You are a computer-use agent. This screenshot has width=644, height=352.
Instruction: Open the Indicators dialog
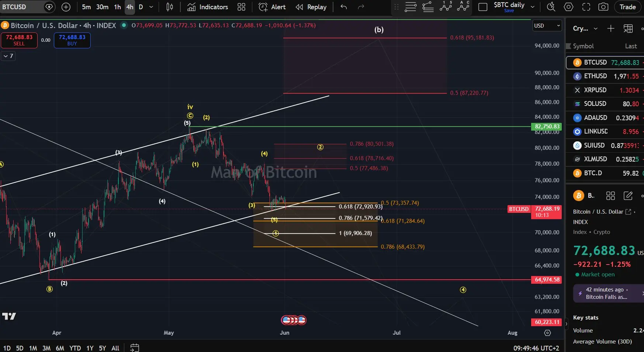(207, 7)
